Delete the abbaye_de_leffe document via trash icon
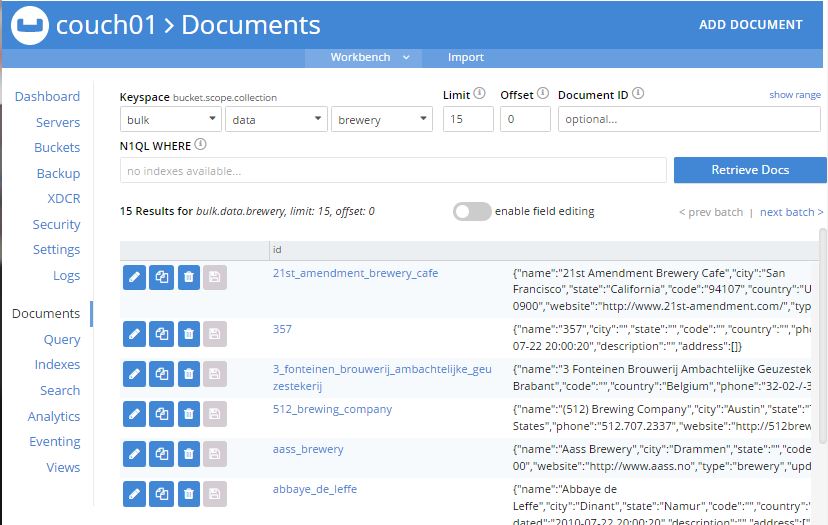Image resolution: width=828 pixels, height=525 pixels. point(189,494)
